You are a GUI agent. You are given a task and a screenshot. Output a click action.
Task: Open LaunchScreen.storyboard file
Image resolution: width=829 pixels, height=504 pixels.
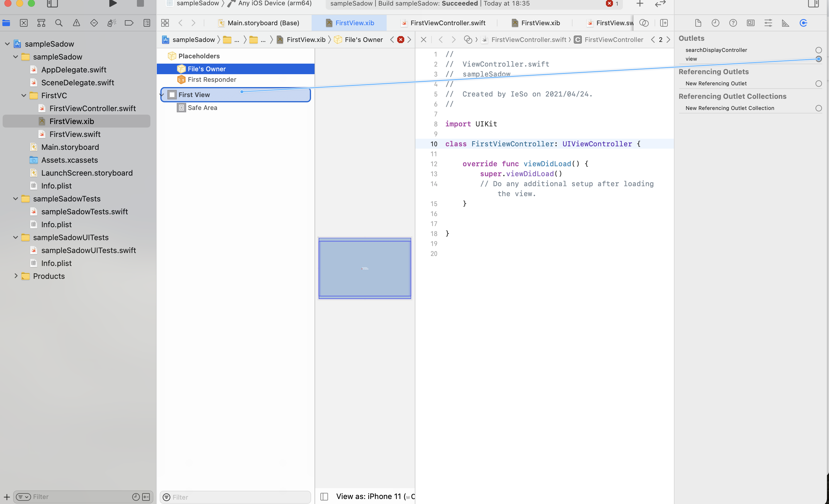click(x=87, y=173)
